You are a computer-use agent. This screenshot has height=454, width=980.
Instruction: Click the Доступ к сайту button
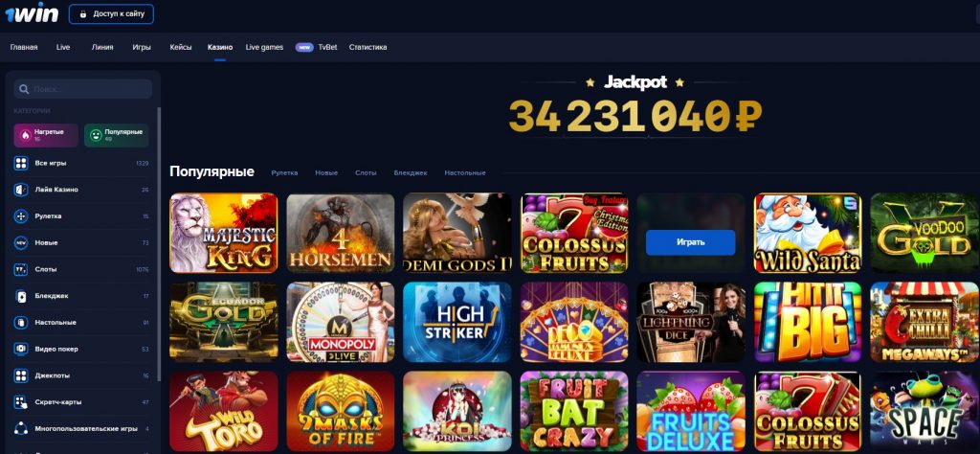click(111, 13)
